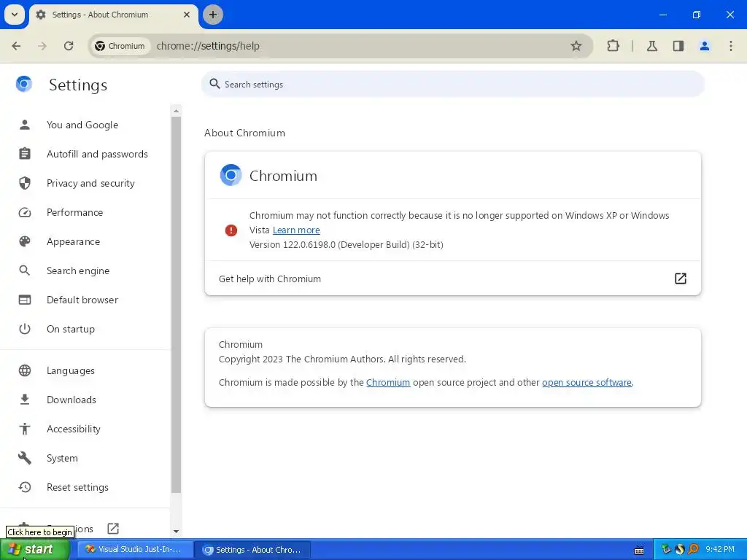Click the person icon beside You and Google
This screenshot has height=560, width=747.
(x=25, y=125)
